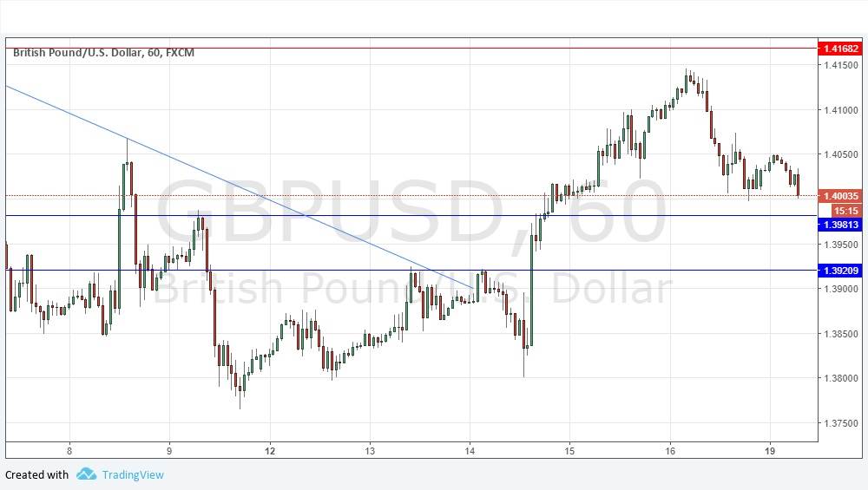
Task: Click date label 12 on time axis
Action: 270,451
